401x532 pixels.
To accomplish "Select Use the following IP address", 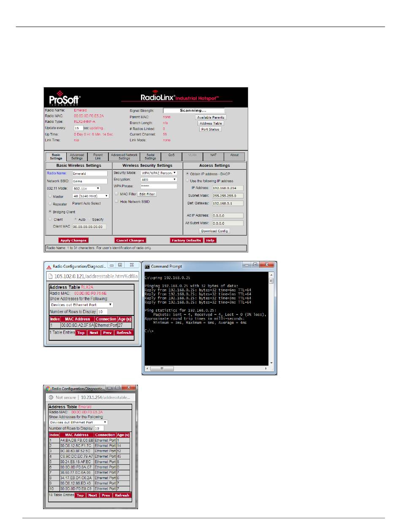I will point(187,181).
